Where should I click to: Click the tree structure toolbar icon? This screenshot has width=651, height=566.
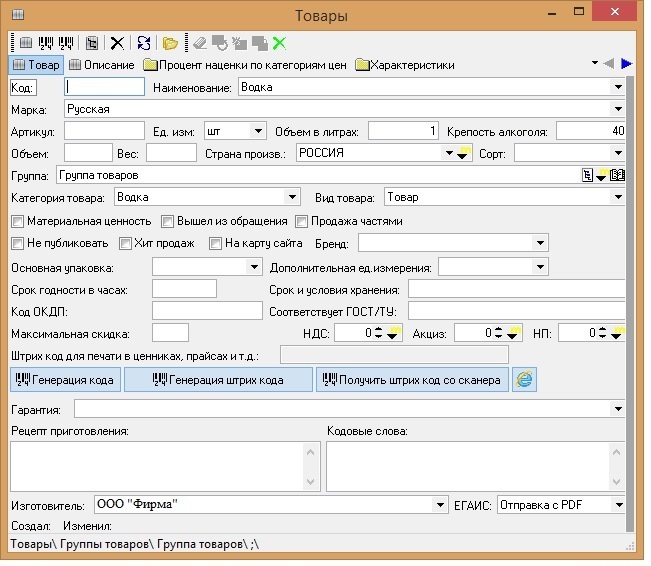pyautogui.click(x=92, y=43)
